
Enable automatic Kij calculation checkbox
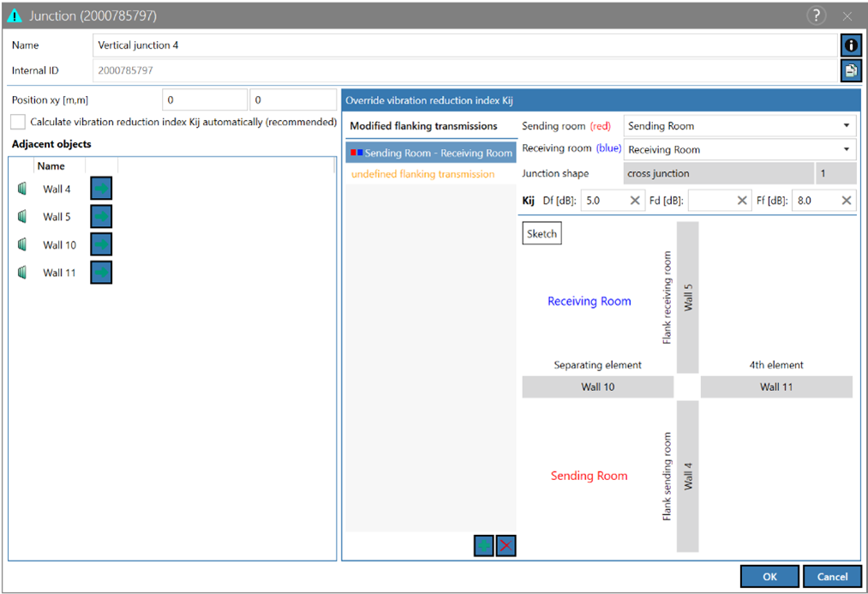[18, 122]
